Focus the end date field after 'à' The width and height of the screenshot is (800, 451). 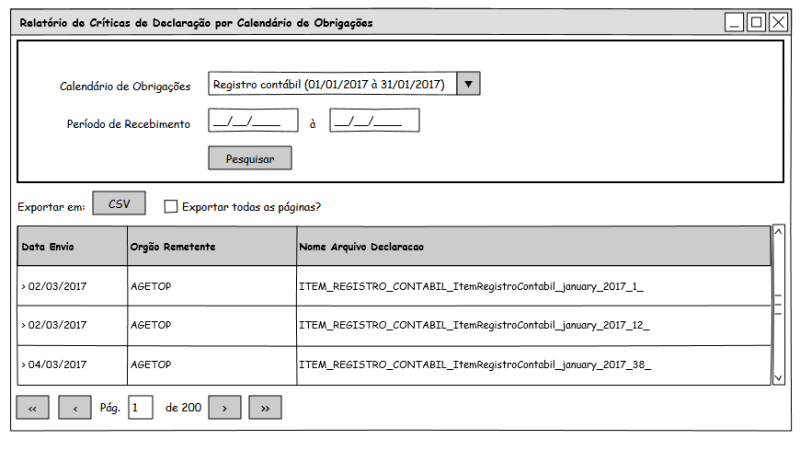tap(374, 121)
